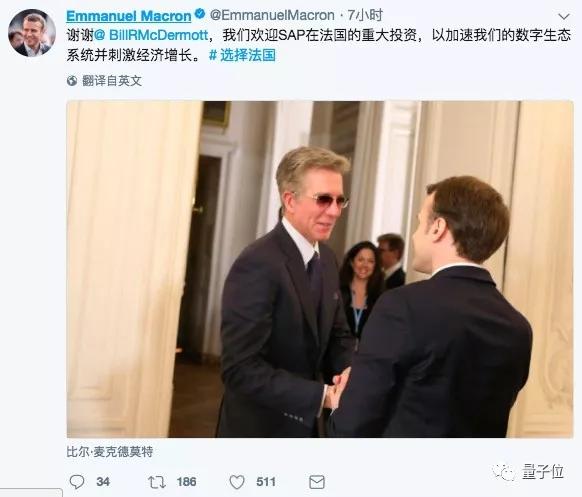Open the #选择法国 hashtag
This screenshot has height=497, width=582.
click(x=242, y=55)
